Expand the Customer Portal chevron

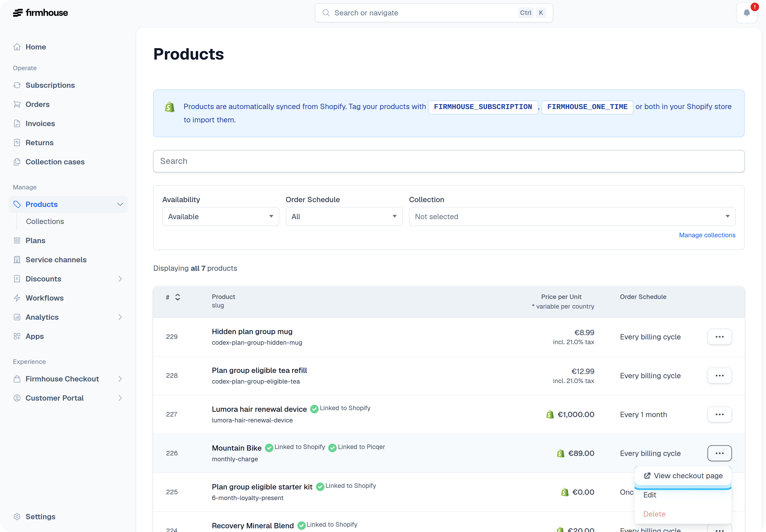[x=120, y=398]
